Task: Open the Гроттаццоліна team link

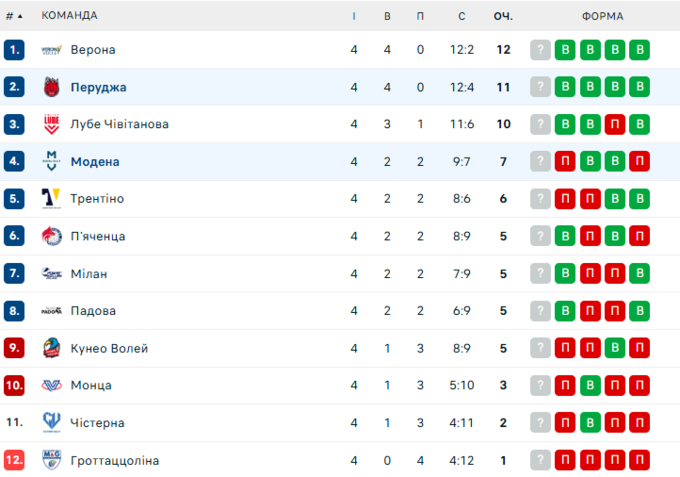Action: point(115,460)
